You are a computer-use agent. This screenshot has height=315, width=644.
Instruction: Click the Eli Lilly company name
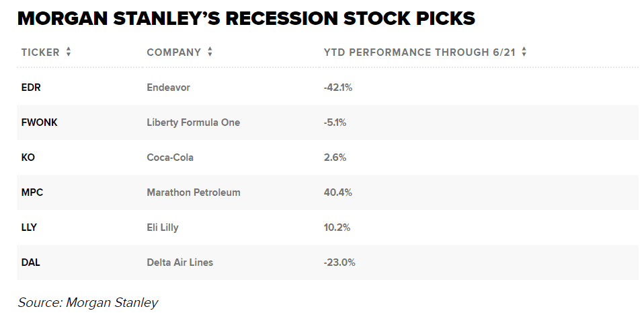point(163,228)
